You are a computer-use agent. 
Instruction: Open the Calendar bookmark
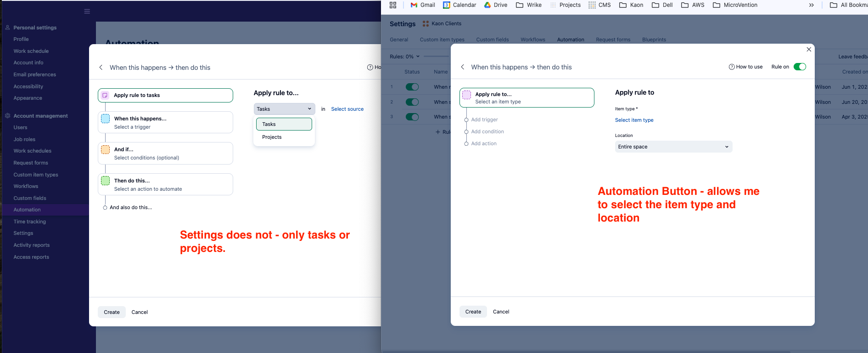(459, 5)
